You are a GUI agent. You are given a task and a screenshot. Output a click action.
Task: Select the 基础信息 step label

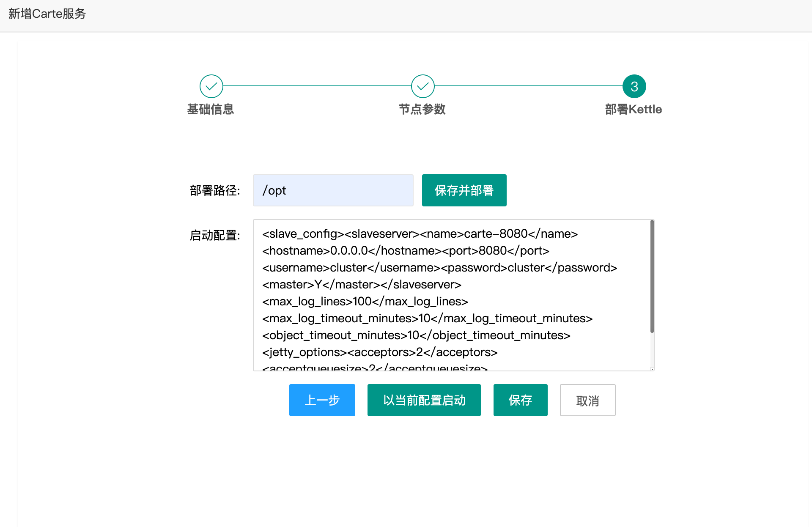(211, 109)
